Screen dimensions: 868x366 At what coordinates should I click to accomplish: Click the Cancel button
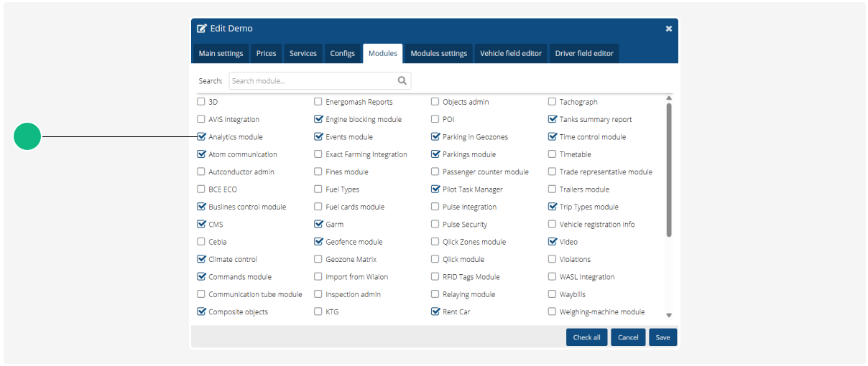pyautogui.click(x=628, y=337)
